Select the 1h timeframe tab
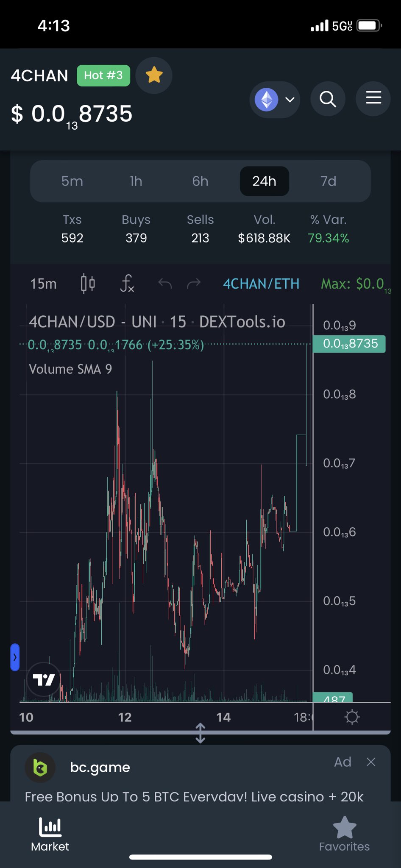Viewport: 401px width, 868px height. (136, 181)
